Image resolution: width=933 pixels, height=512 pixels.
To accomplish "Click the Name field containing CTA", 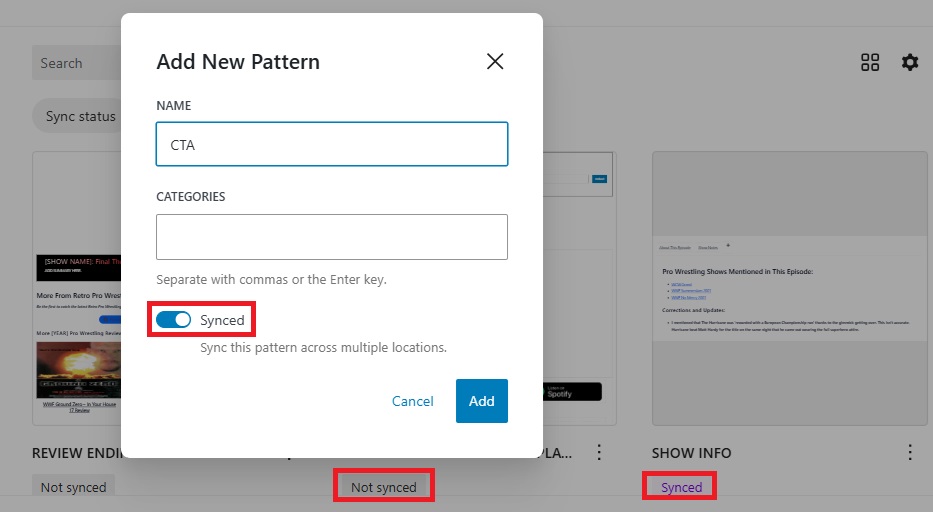I will point(332,144).
